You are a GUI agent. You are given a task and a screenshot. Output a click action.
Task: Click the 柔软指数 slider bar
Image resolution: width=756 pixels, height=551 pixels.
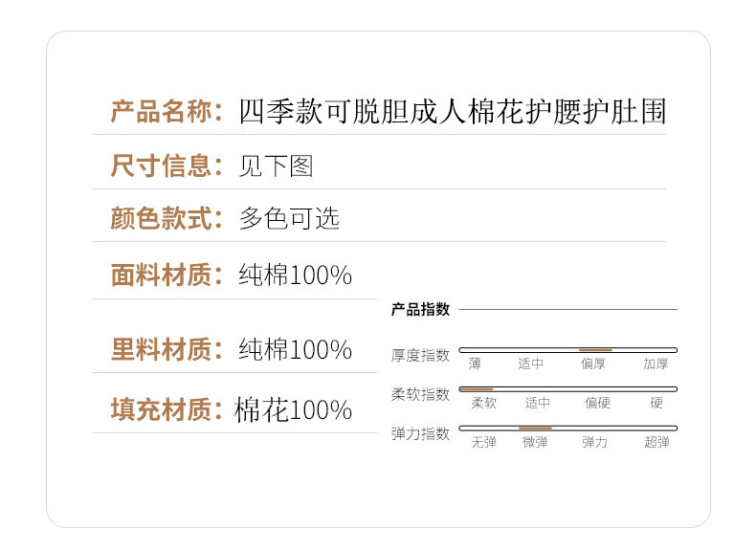coord(567,389)
